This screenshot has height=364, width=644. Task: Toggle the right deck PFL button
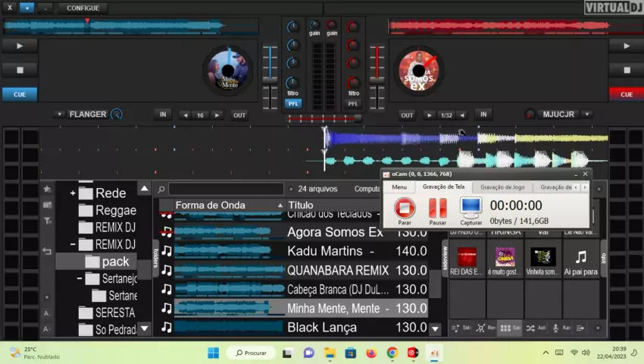pyautogui.click(x=353, y=104)
